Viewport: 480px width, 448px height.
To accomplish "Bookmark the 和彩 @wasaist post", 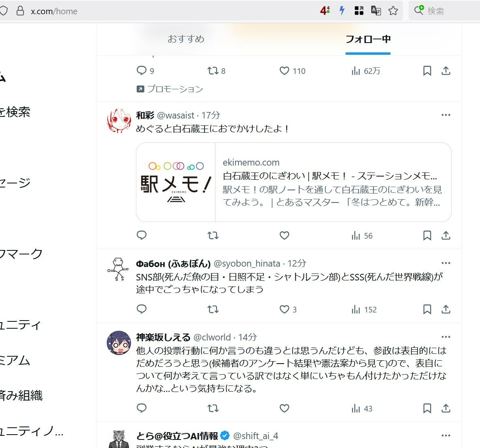I will tap(427, 235).
